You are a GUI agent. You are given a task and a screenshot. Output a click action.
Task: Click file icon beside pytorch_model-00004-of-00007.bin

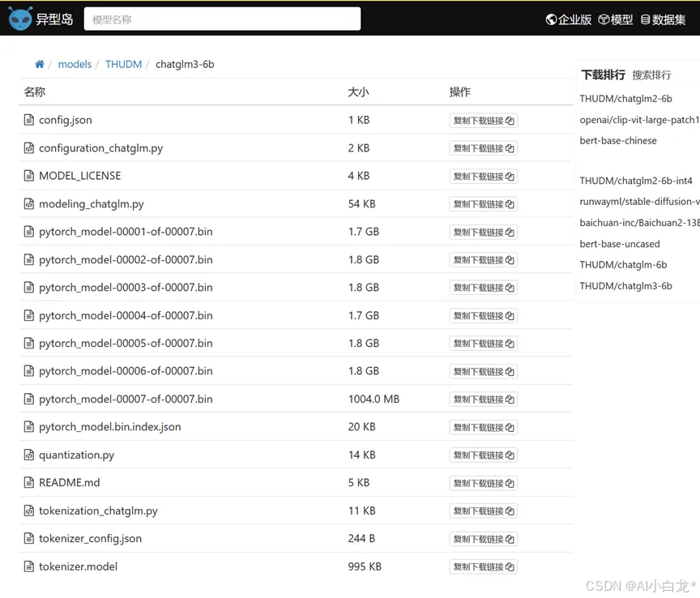point(29,315)
